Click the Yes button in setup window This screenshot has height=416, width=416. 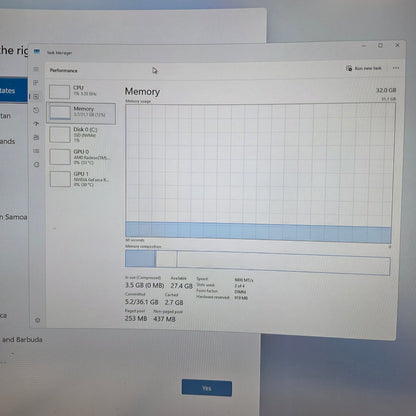207,388
